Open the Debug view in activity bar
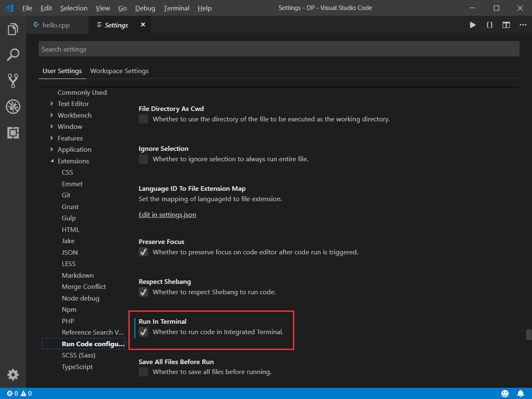The height and width of the screenshot is (399, 532). tap(13, 107)
